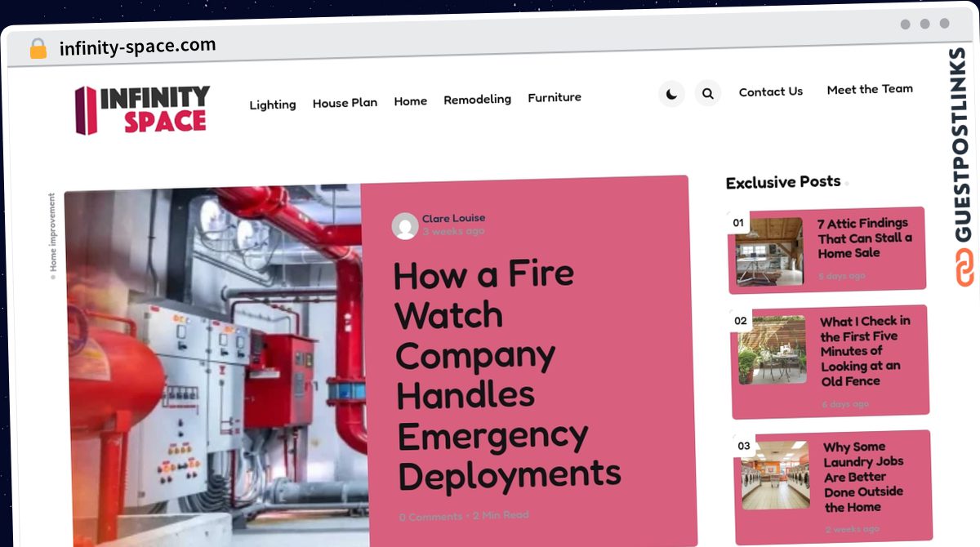Open Meet the Team page
This screenshot has width=980, height=547.
tap(870, 89)
